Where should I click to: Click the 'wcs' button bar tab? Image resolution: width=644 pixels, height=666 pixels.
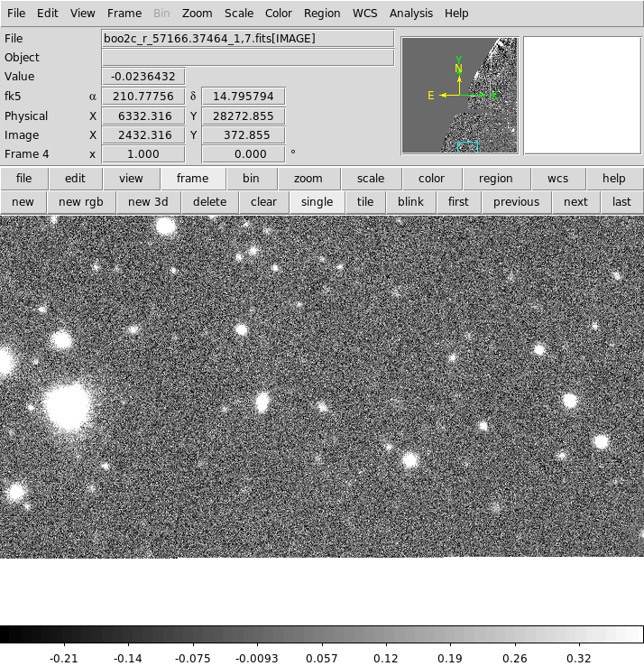pyautogui.click(x=557, y=179)
